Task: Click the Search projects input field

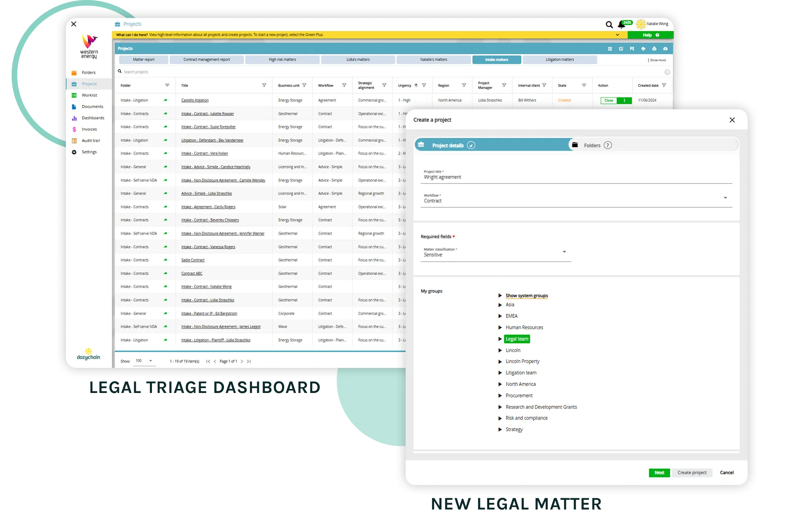Action: point(390,72)
